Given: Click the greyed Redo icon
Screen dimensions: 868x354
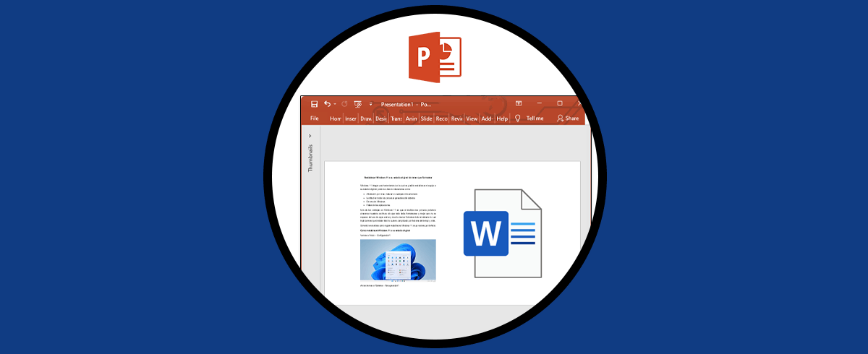Looking at the screenshot, I should click(344, 104).
